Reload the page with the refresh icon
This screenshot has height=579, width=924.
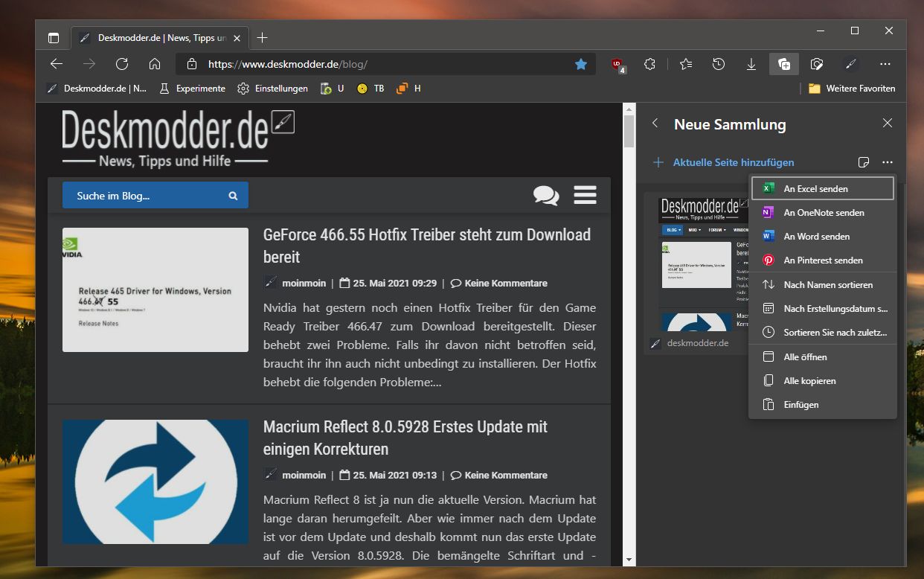pyautogui.click(x=122, y=64)
